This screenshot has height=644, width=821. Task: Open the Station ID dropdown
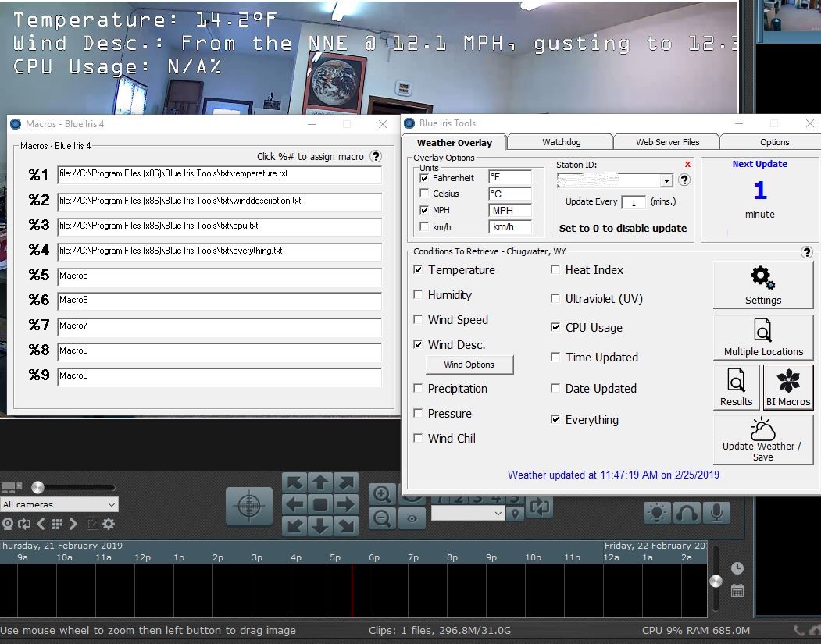pyautogui.click(x=666, y=181)
